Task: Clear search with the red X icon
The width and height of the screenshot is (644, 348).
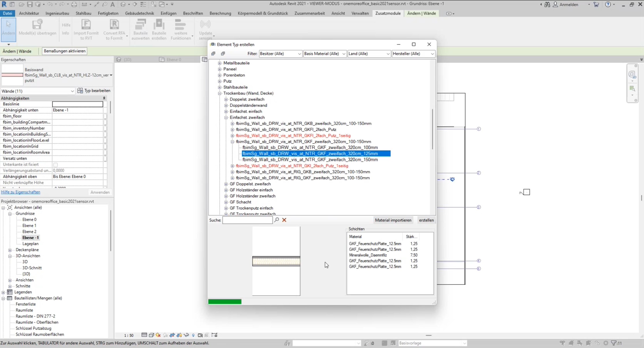Action: [284, 220]
